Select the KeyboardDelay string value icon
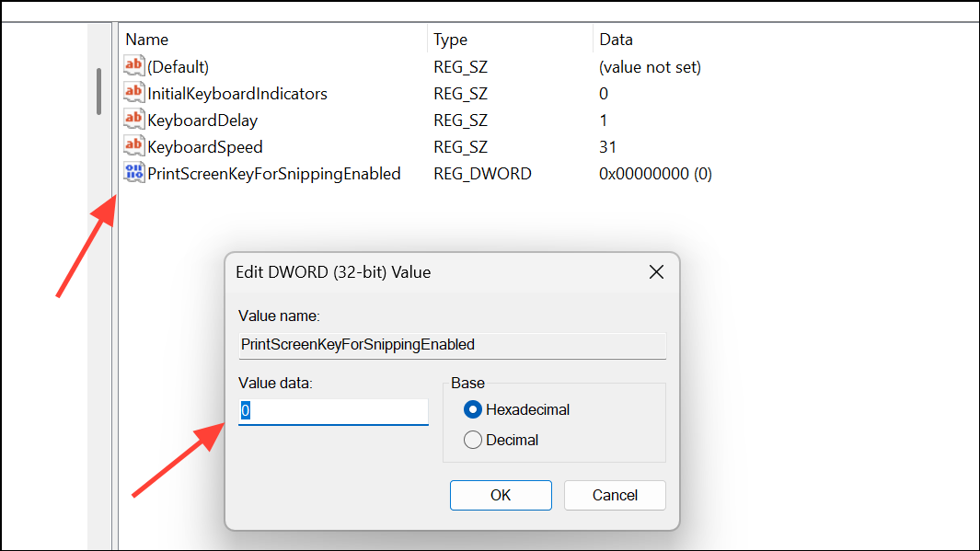This screenshot has width=980, height=551. point(133,120)
